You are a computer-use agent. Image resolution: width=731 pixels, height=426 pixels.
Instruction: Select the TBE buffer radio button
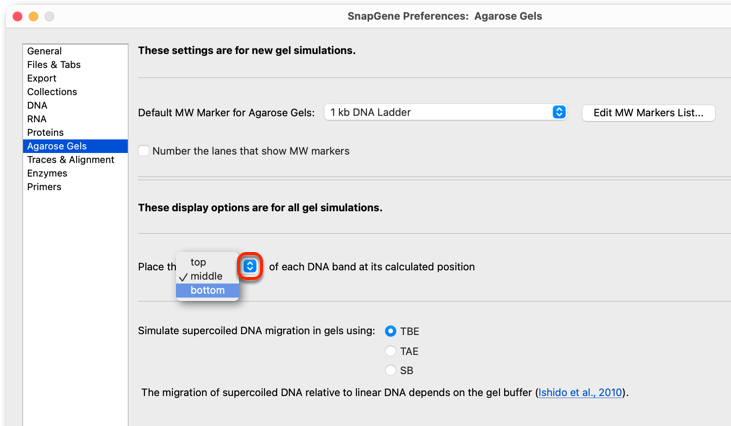pyautogui.click(x=391, y=331)
